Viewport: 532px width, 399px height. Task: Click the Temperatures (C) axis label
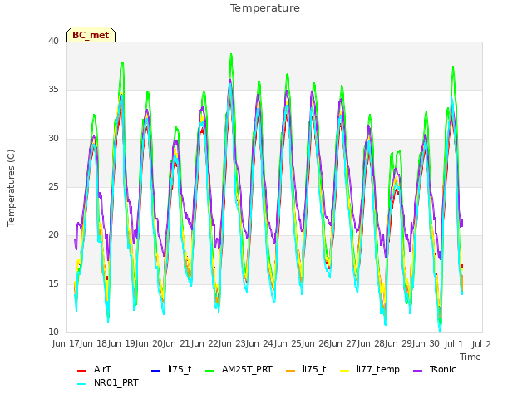click(x=11, y=188)
